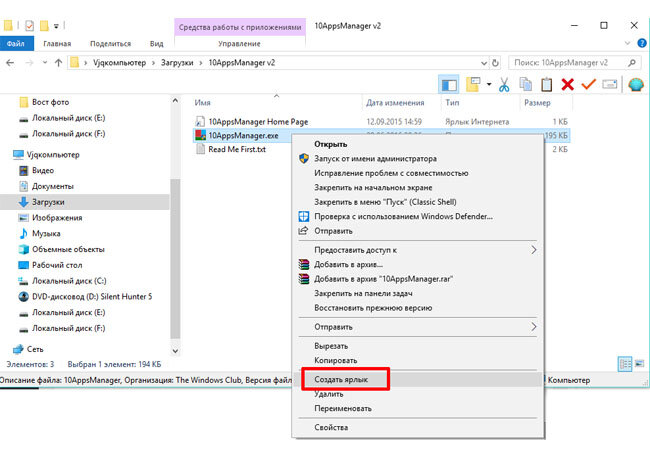Refresh the folder view

495,63
